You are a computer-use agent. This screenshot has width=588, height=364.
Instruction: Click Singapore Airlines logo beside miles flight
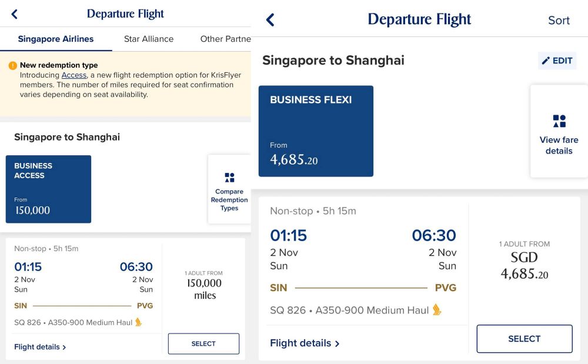click(x=139, y=322)
